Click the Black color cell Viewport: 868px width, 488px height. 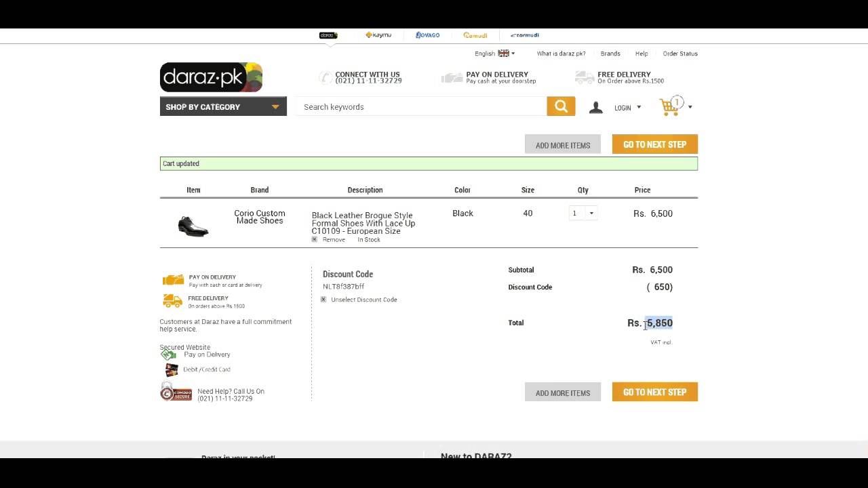click(x=462, y=213)
